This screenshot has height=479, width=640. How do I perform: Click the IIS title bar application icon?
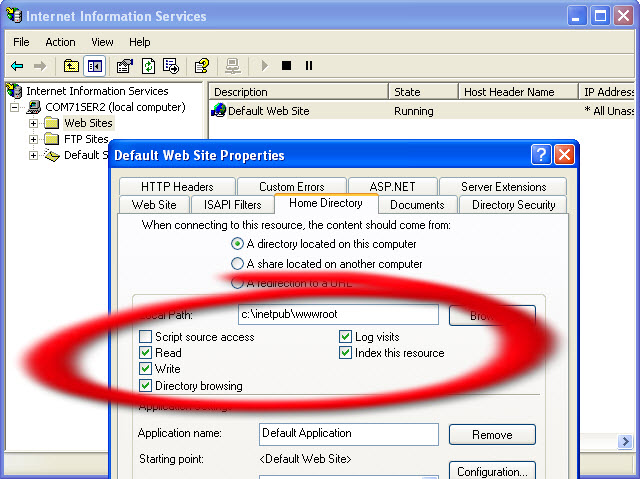click(x=14, y=16)
